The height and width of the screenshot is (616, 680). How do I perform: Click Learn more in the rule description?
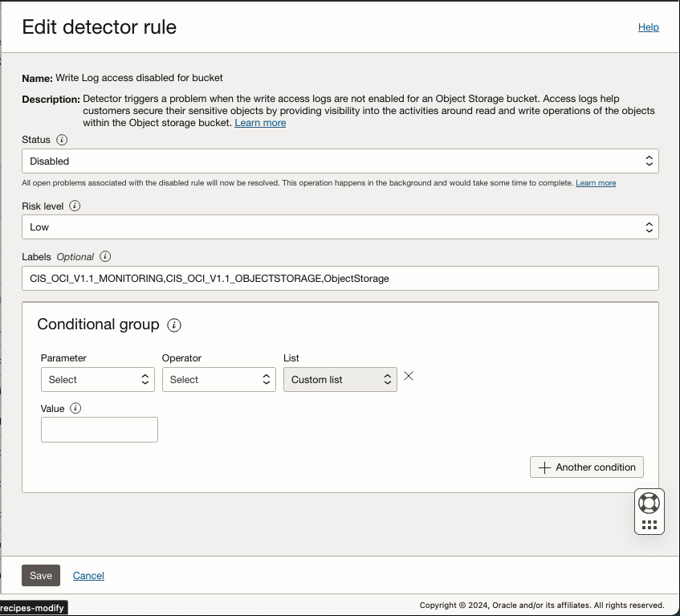coord(260,122)
